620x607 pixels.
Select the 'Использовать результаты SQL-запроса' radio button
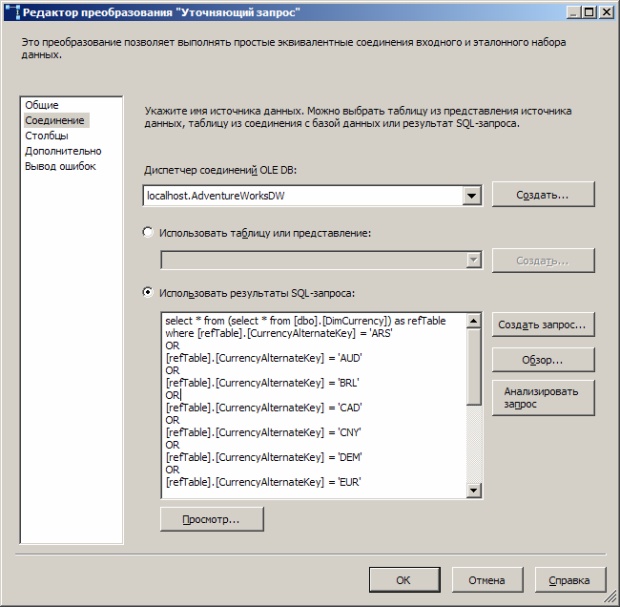[149, 292]
